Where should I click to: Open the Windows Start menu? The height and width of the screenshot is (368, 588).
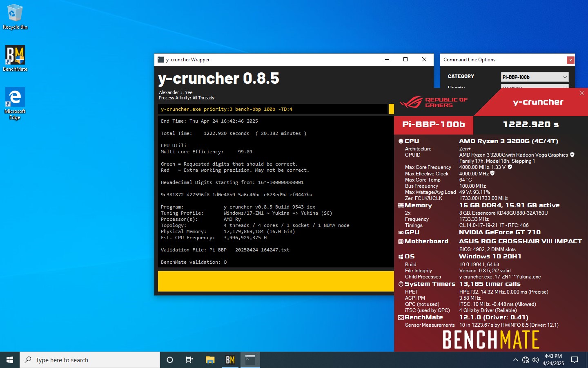click(x=10, y=360)
